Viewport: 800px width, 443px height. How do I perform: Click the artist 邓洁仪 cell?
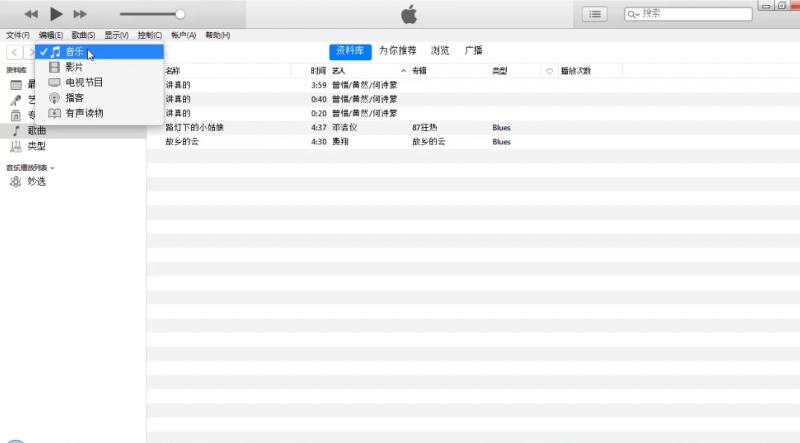point(344,128)
